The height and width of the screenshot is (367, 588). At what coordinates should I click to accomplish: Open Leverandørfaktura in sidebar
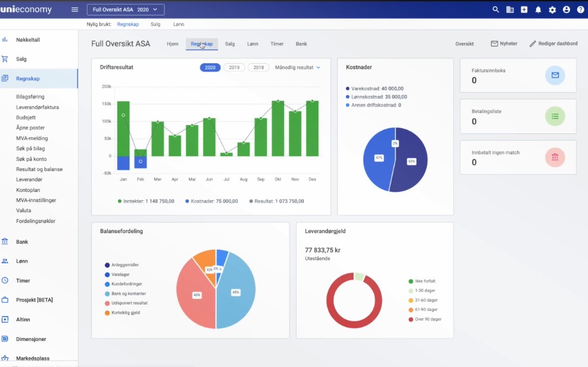click(38, 107)
